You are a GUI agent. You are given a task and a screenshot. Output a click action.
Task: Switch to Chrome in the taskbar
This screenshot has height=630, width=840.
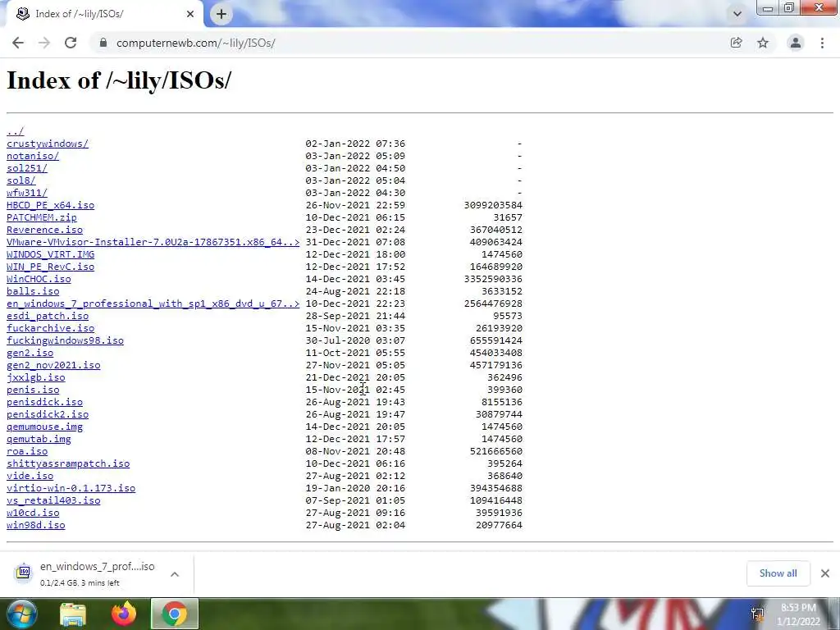coord(175,614)
